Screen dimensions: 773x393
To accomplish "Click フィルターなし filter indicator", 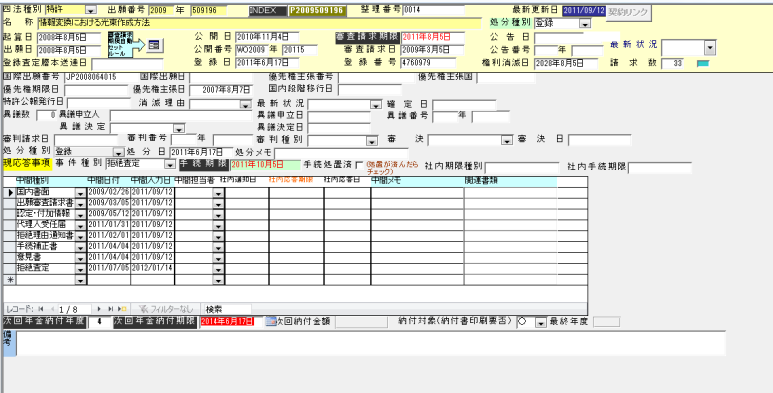I will click(165, 309).
